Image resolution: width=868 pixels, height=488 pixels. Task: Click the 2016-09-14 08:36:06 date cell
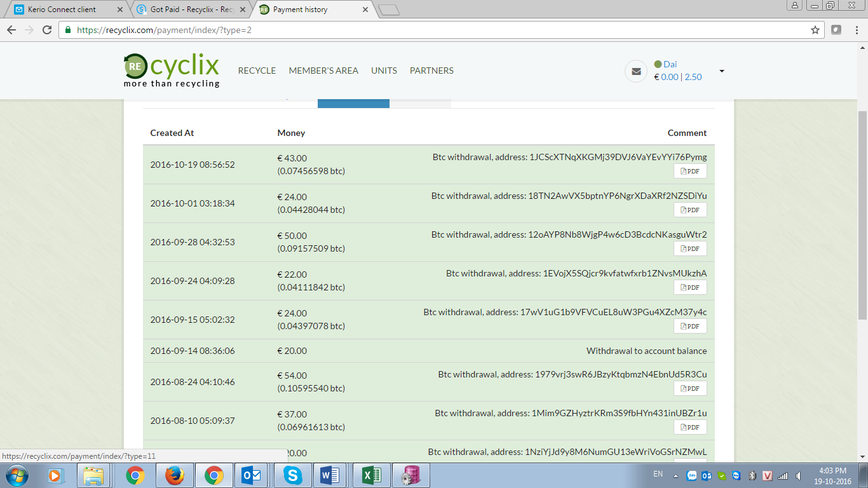point(193,351)
